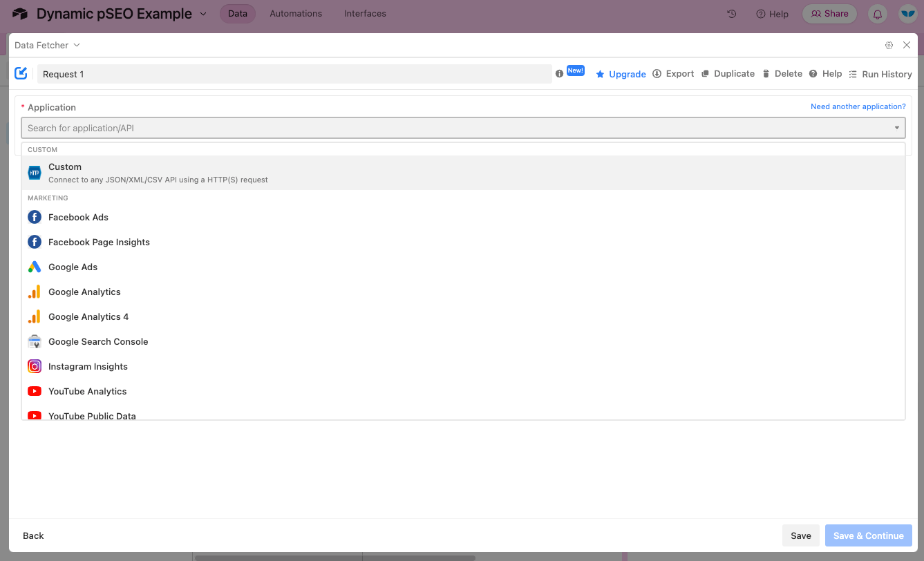Click the horizontal scrollbar at bottom
This screenshot has width=924, height=561.
[335, 558]
